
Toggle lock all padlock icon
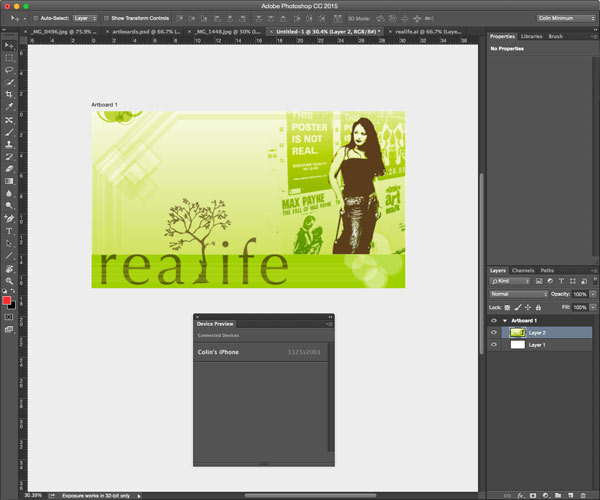coord(538,307)
